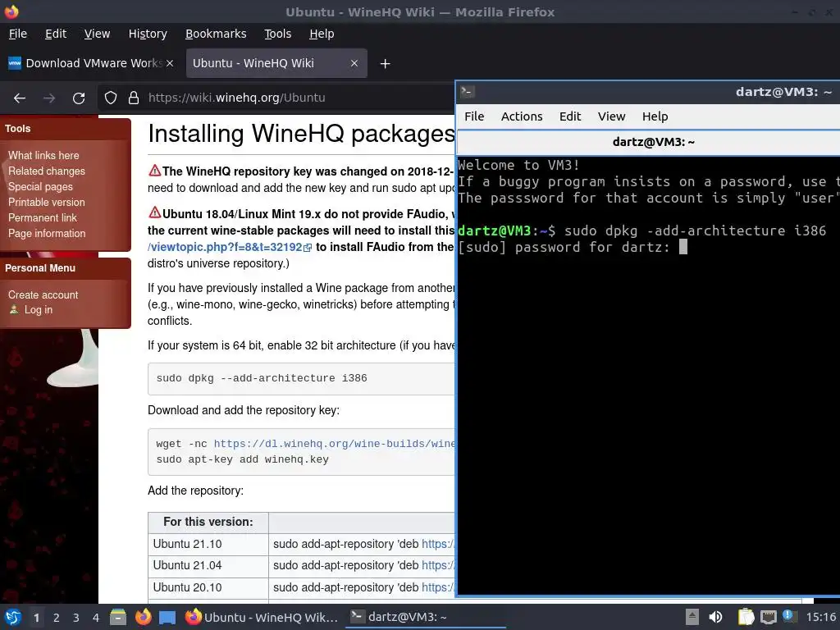Click the Ubuntu 21.04 repository https link
Screen dimensions: 840x630
[x=438, y=565]
